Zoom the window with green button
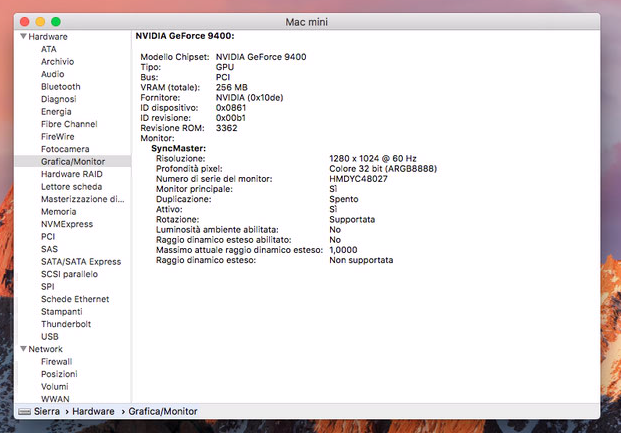The height and width of the screenshot is (433, 621). click(x=56, y=22)
